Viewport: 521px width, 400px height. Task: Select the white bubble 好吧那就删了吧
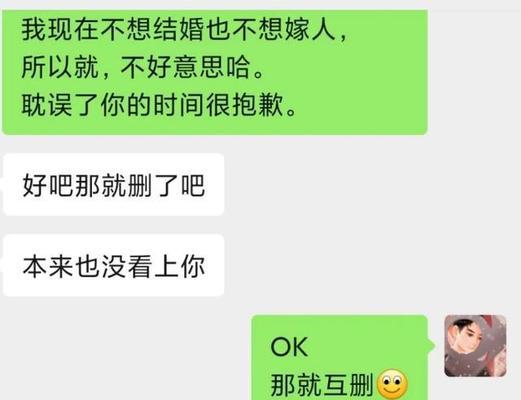click(113, 184)
